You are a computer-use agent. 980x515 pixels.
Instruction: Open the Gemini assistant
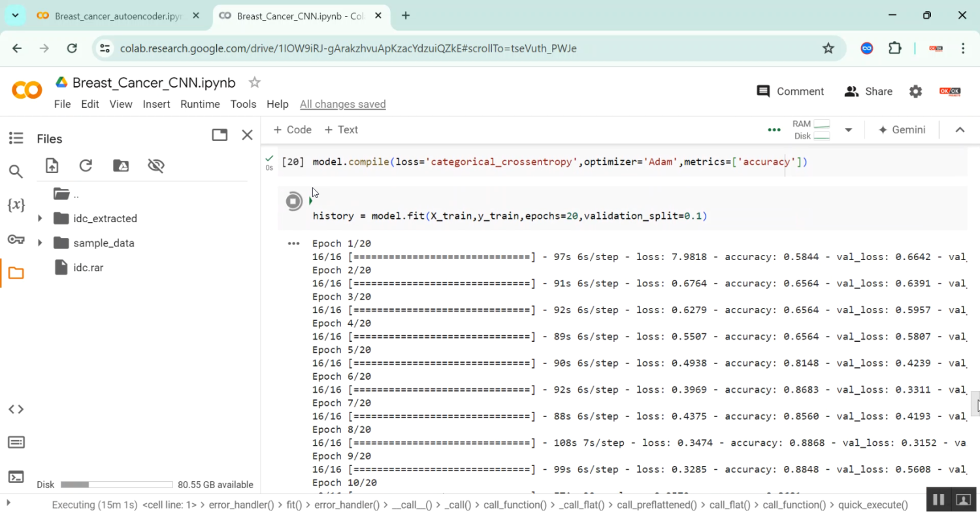pos(902,130)
